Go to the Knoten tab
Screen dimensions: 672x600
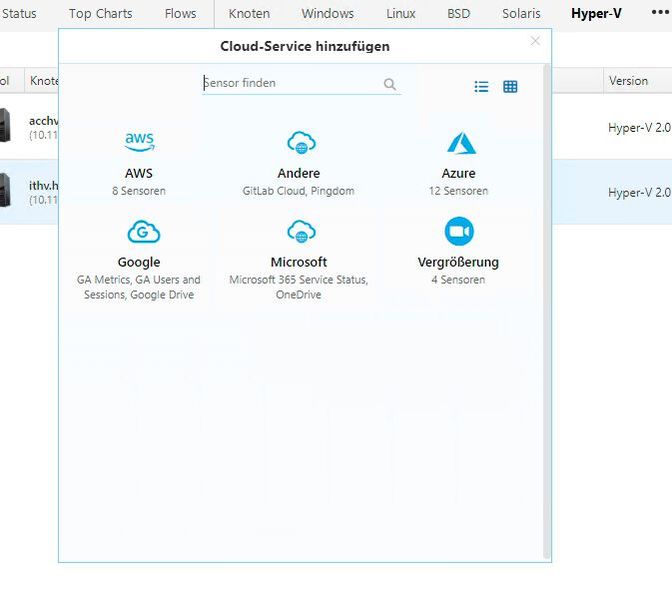click(249, 14)
